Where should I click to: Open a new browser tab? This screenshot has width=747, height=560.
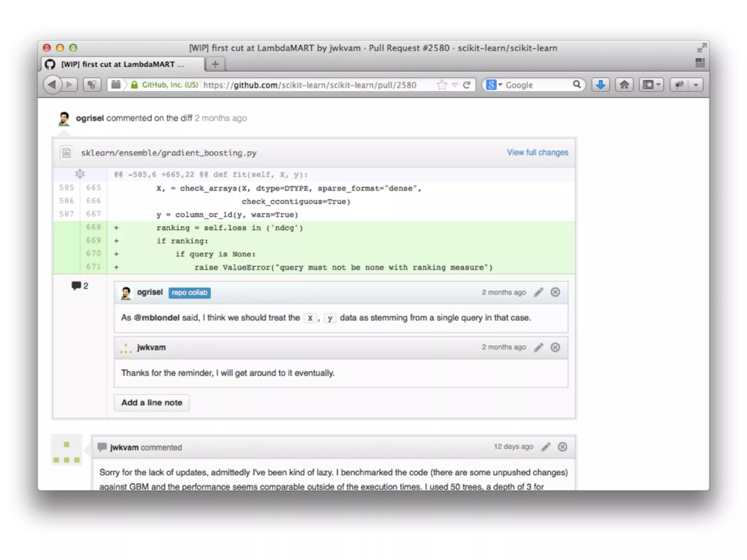point(215,65)
